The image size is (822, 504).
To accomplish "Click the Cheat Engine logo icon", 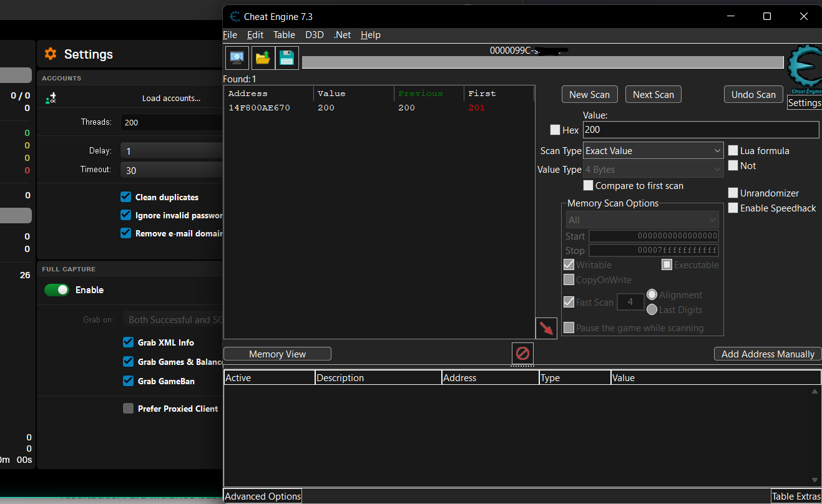I will tap(805, 70).
